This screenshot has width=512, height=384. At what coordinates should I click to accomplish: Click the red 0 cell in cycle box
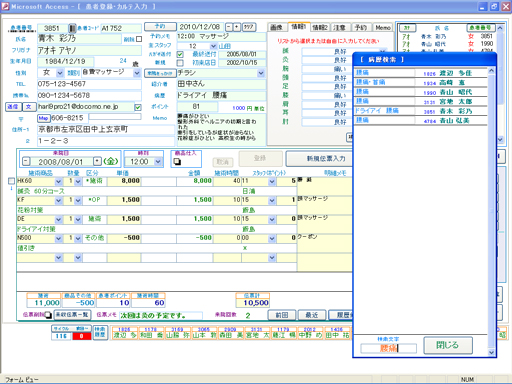coord(81,336)
